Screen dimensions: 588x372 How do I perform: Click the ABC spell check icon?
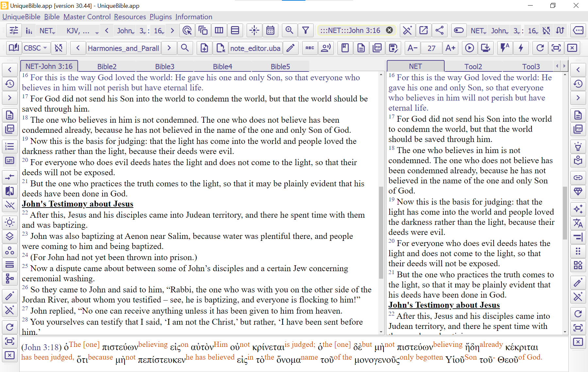point(310,48)
